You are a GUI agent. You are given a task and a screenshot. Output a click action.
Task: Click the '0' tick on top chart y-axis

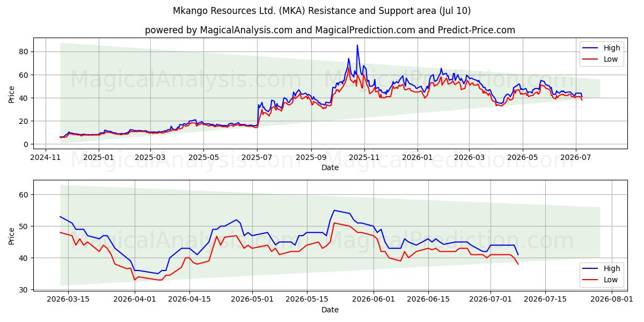coord(27,144)
